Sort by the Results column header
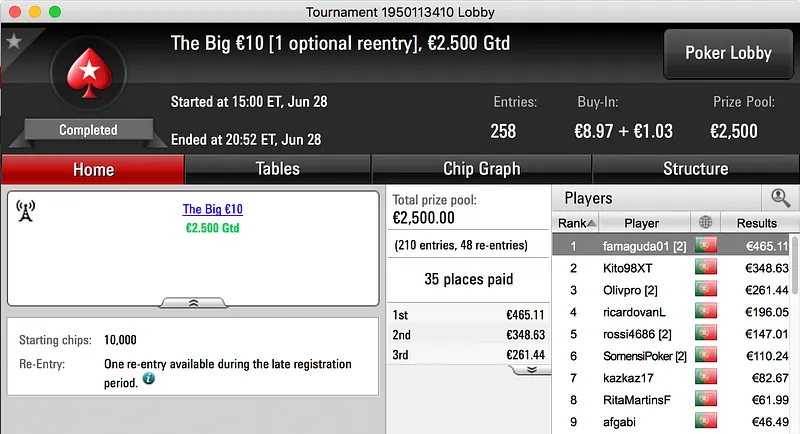Screen dimensions: 800x434 756,223
